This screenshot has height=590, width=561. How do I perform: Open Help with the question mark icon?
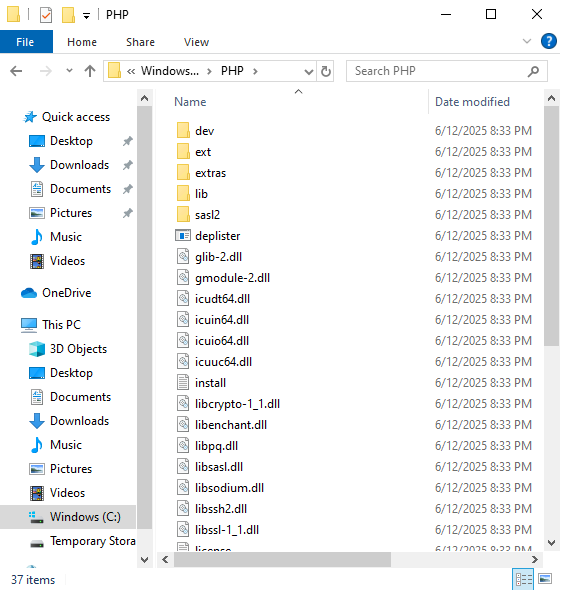click(549, 41)
